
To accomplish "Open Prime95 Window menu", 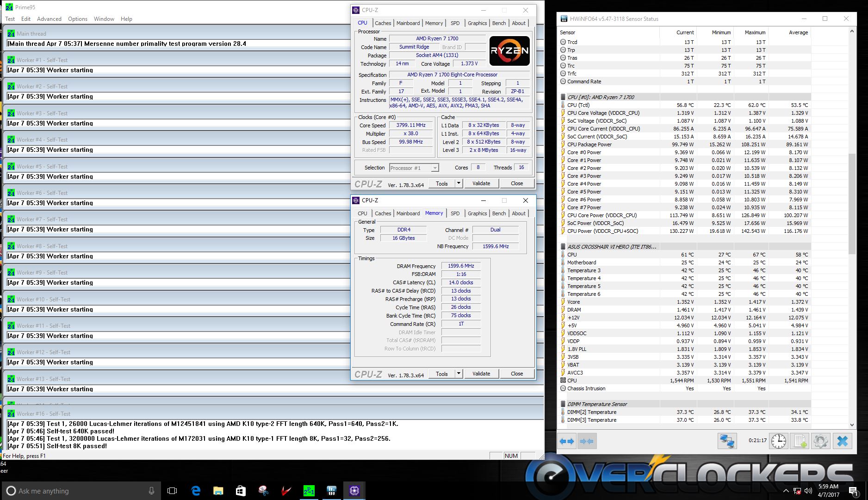I will pos(104,19).
